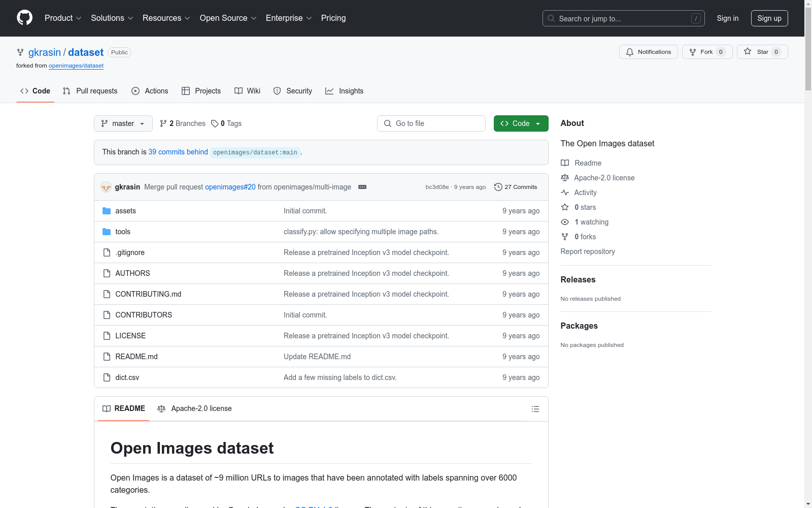
Task: Open the master branch dropdown
Action: click(123, 123)
